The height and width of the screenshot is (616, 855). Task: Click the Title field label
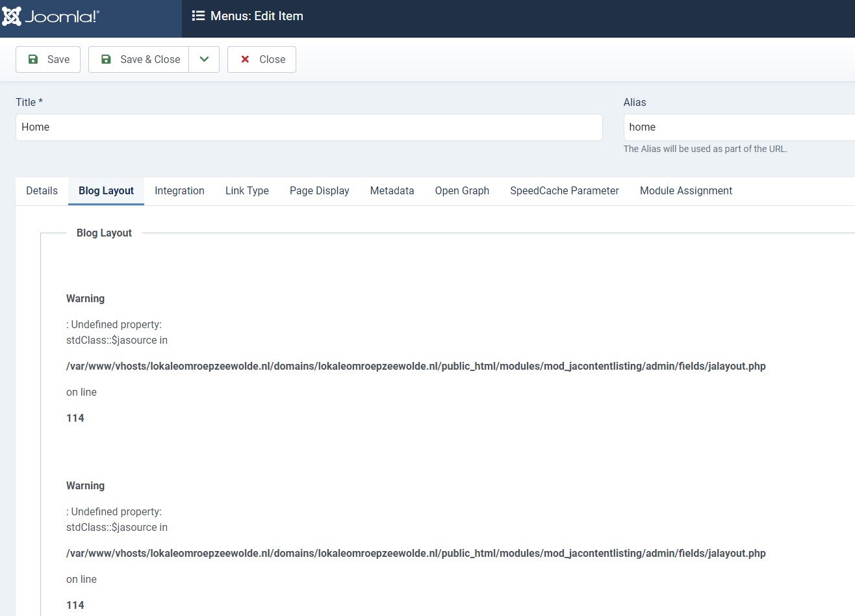[29, 102]
